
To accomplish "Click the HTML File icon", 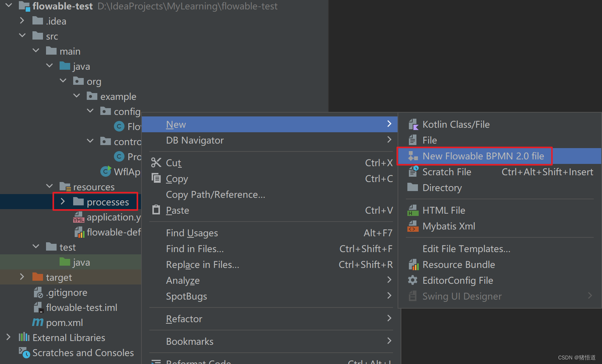I will (413, 210).
